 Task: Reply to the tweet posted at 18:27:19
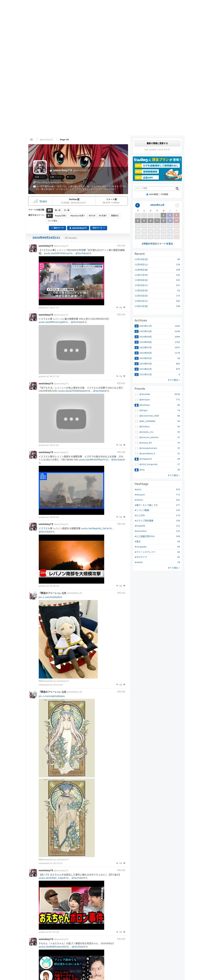117,376
